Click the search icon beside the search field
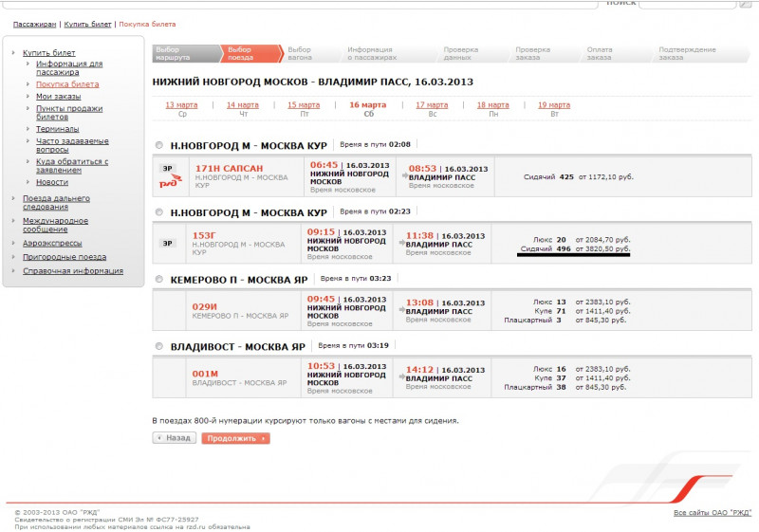The height and width of the screenshot is (532, 759). click(x=743, y=4)
